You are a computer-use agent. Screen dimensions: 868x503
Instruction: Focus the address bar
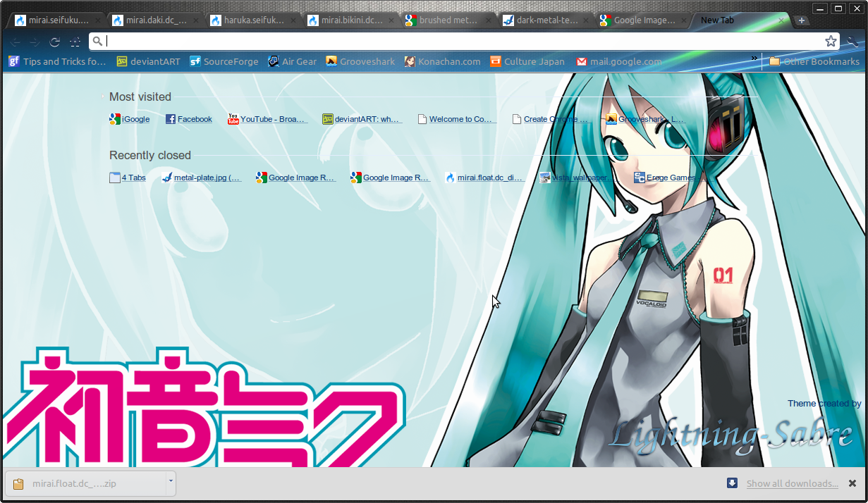(465, 41)
